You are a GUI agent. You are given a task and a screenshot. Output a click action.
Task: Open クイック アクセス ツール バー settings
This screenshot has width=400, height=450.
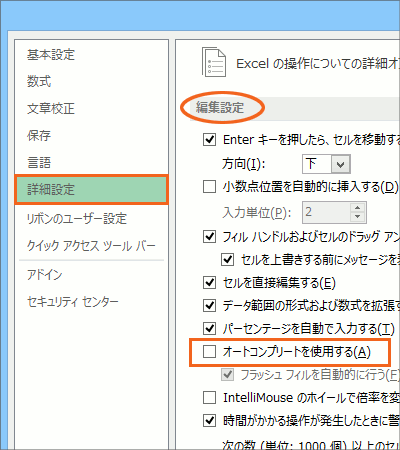pos(91,246)
